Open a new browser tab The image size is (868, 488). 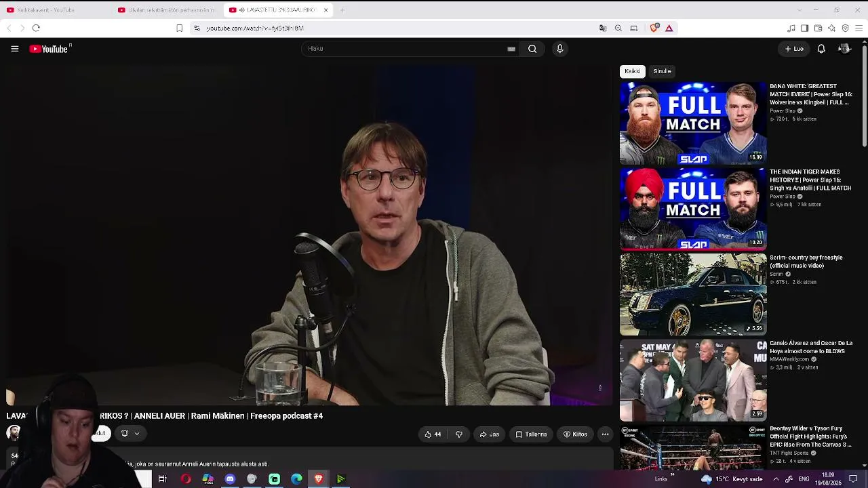click(x=342, y=10)
